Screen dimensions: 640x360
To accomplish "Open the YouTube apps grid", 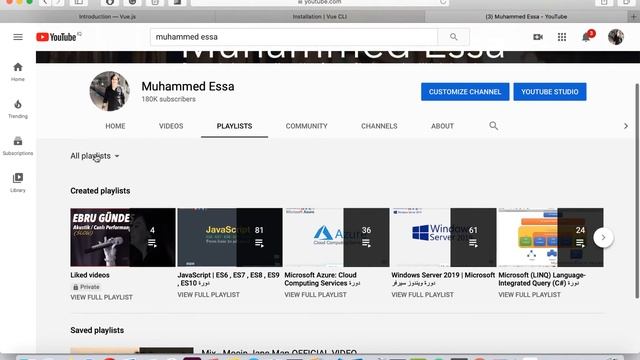I will [x=562, y=37].
